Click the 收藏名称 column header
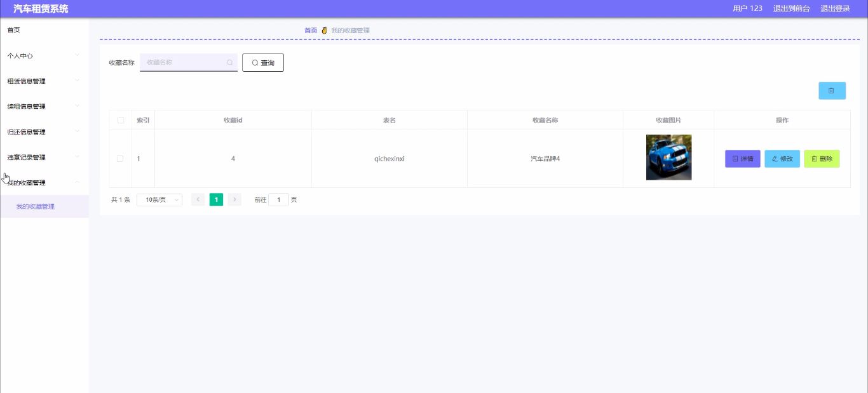Screen dimensions: 868x393 tap(545, 120)
